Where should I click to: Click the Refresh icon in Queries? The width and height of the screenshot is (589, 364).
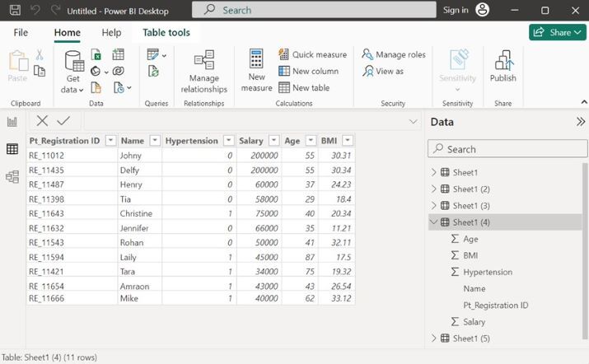pyautogui.click(x=153, y=71)
